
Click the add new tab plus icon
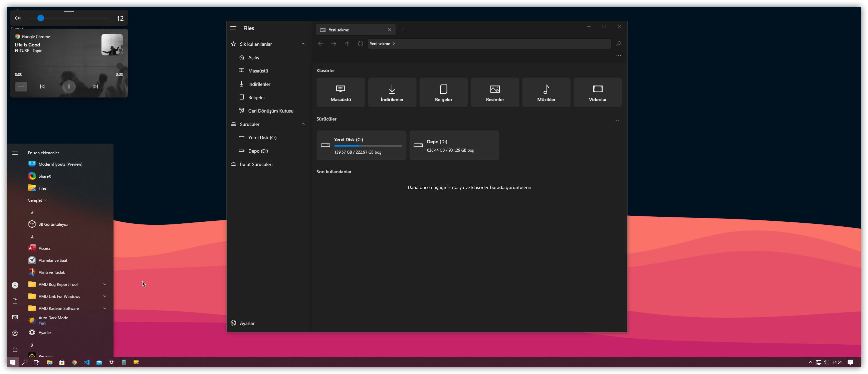[x=403, y=30]
